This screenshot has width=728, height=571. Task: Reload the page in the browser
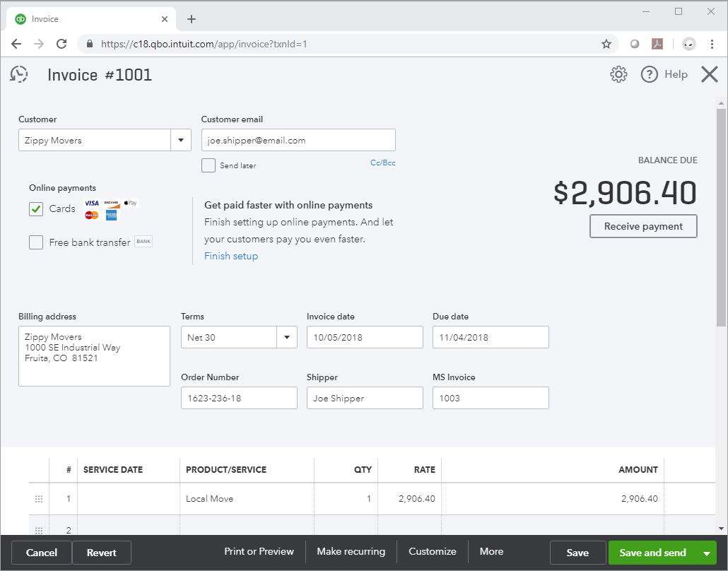(x=61, y=44)
